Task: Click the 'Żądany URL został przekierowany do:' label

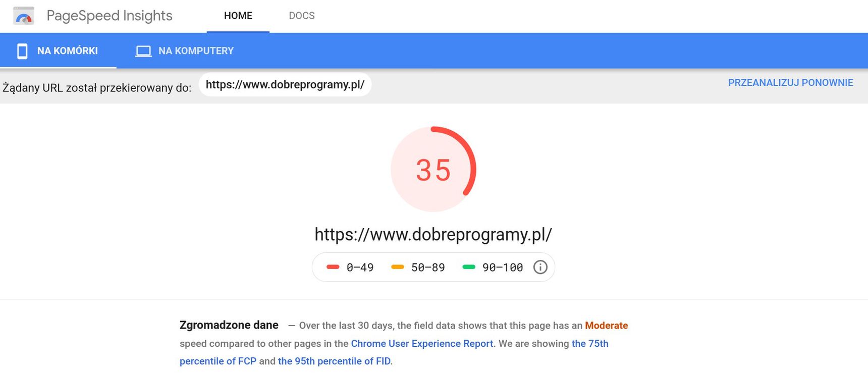Action: point(97,88)
